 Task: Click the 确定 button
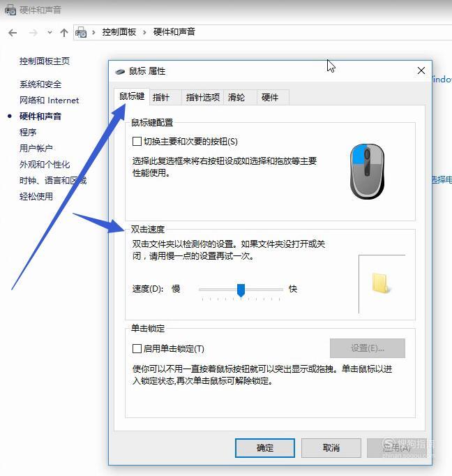pyautogui.click(x=265, y=448)
